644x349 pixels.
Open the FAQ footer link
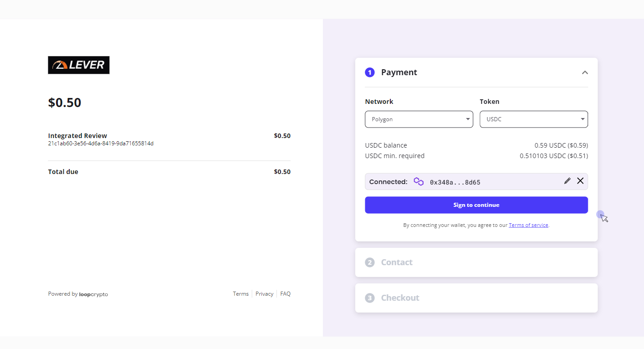click(x=285, y=293)
